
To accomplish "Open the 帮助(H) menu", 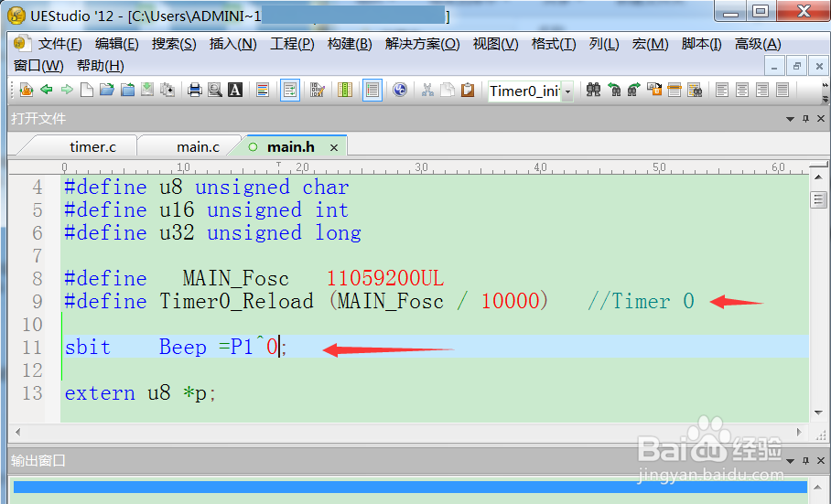I will 100,66.
